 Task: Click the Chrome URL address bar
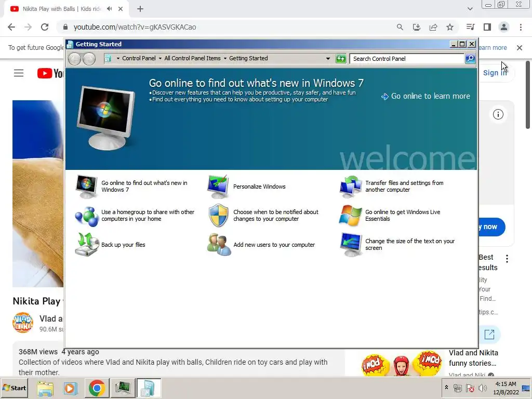click(x=224, y=27)
